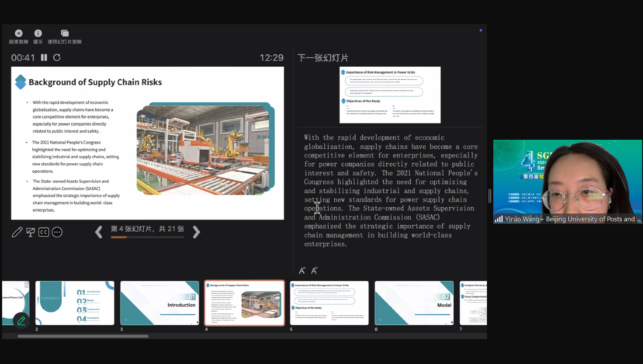Pause the presentation timer
Screen dimensions: 643x364
pos(44,57)
